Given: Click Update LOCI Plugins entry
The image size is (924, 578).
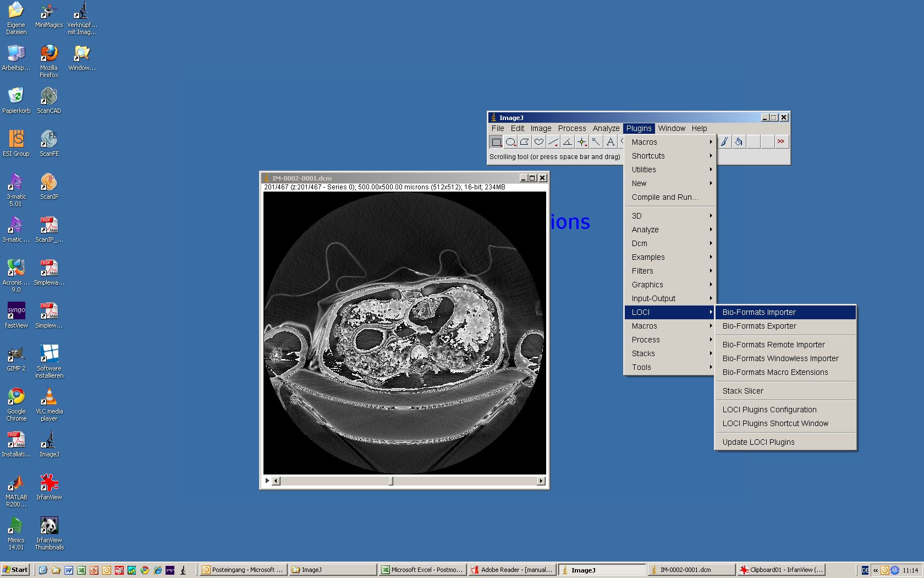Looking at the screenshot, I should (758, 442).
